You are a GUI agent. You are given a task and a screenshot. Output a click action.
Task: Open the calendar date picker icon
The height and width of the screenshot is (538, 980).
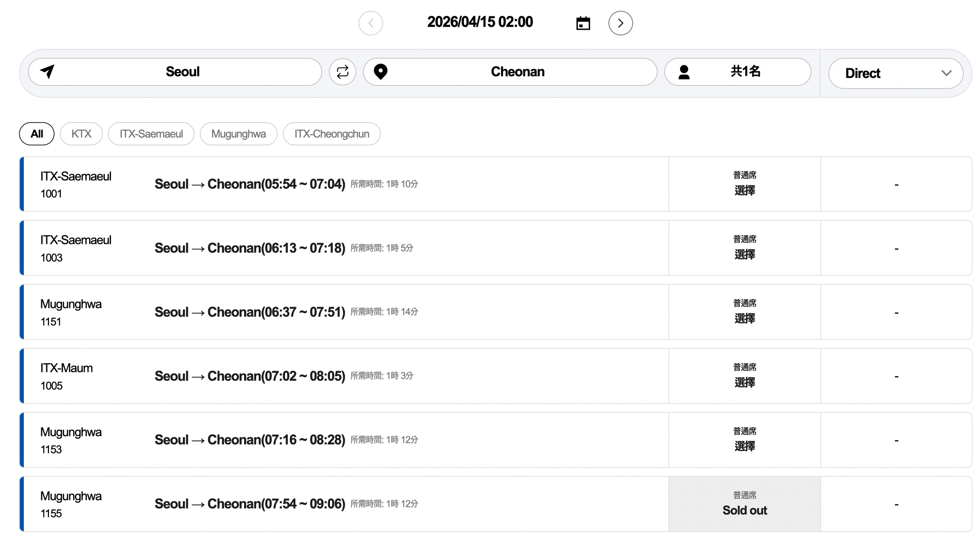[583, 23]
